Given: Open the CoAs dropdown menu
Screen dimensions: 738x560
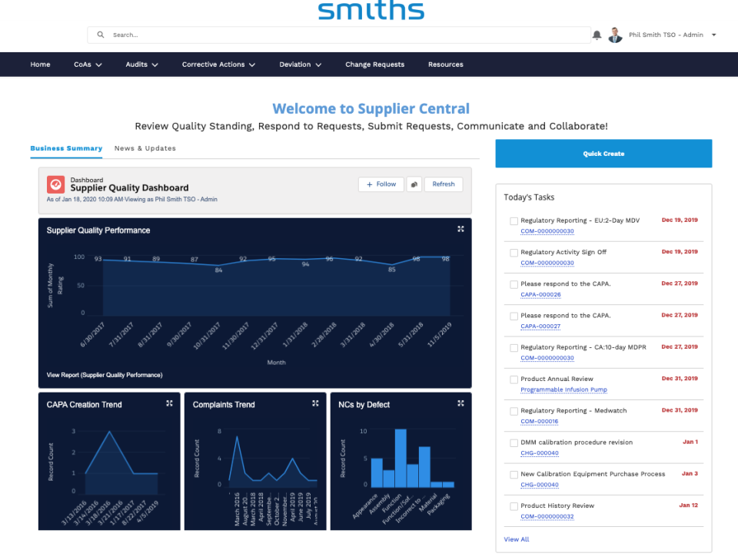Looking at the screenshot, I should pos(88,65).
